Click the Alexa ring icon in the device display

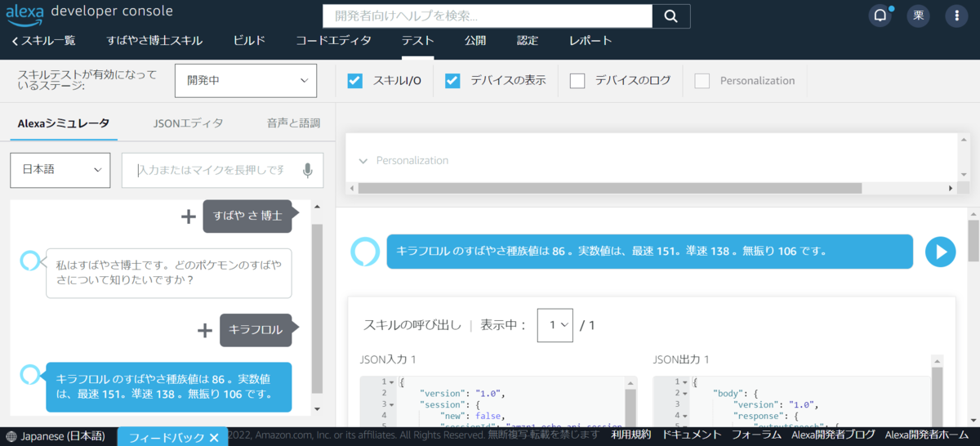365,252
